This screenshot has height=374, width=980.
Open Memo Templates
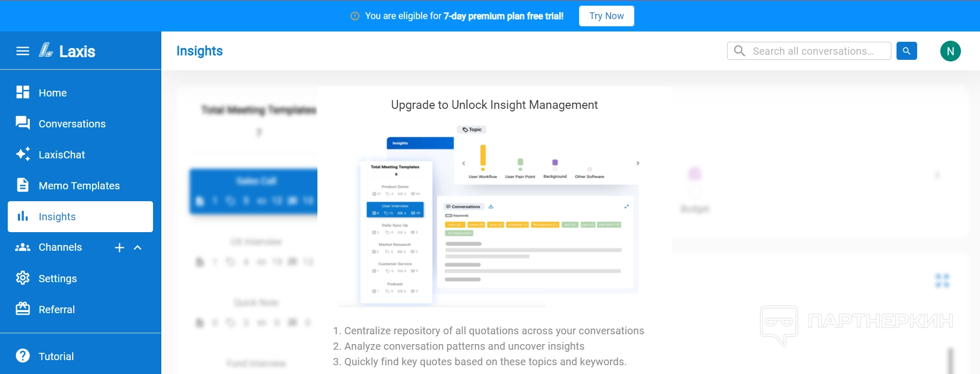[x=80, y=186]
